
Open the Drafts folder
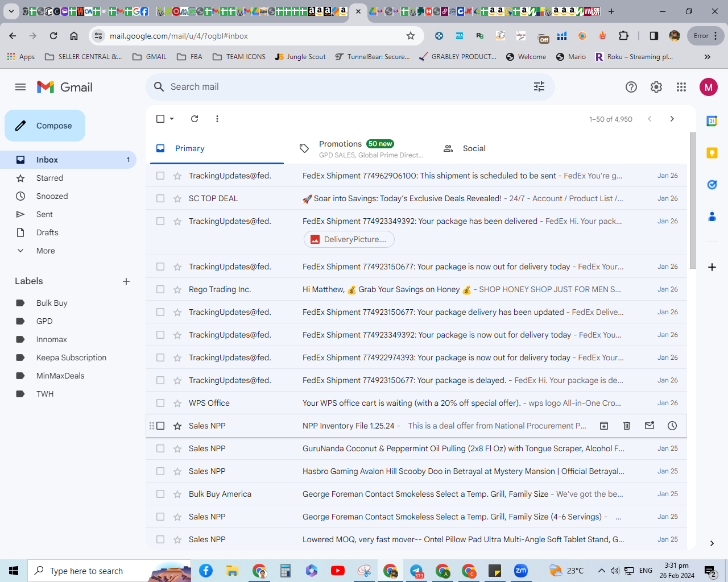click(68, 232)
